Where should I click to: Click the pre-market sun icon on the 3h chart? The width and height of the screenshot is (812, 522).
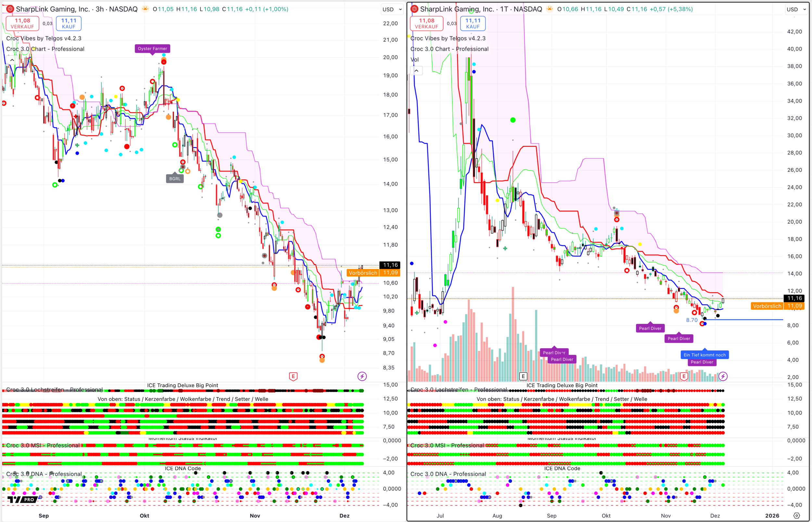point(145,9)
